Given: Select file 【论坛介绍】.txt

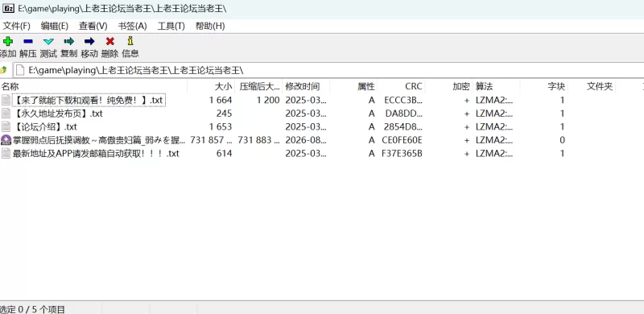Looking at the screenshot, I should (45, 126).
